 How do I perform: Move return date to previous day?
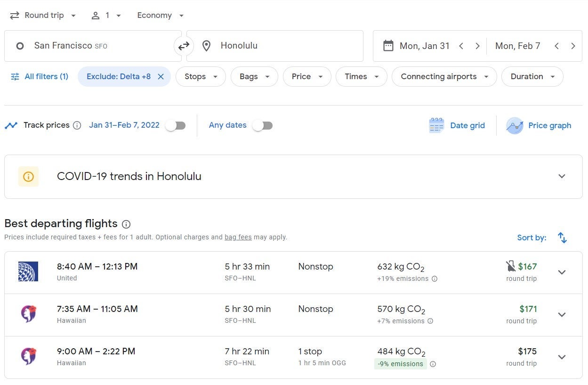[557, 46]
